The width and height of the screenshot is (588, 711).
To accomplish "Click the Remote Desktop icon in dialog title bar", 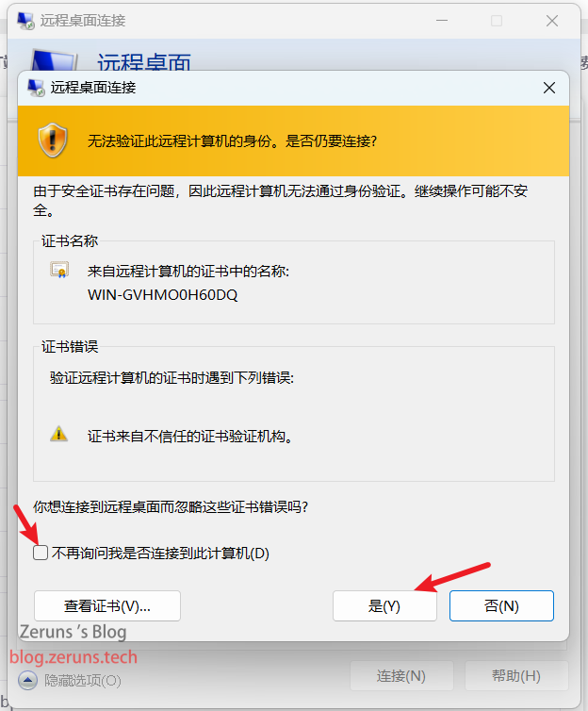I will pos(36,88).
